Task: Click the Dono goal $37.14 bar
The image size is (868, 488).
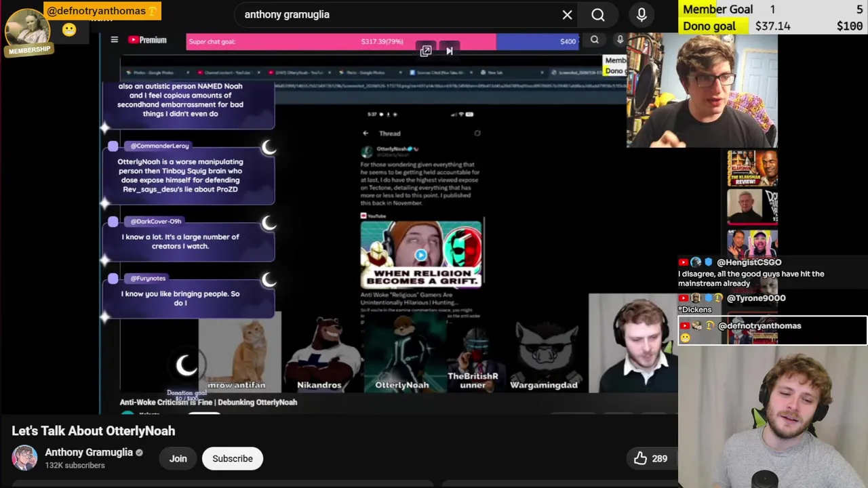Action: (773, 26)
